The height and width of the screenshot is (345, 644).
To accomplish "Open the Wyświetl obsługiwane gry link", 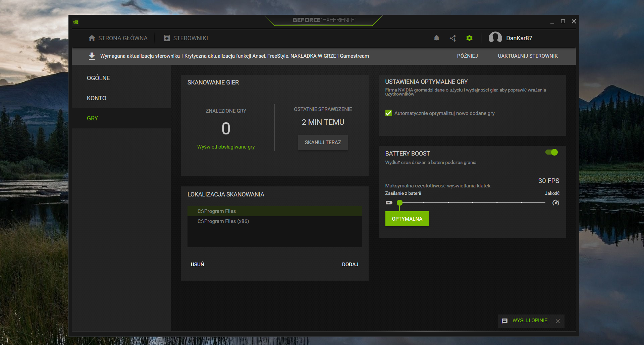I will [x=226, y=147].
